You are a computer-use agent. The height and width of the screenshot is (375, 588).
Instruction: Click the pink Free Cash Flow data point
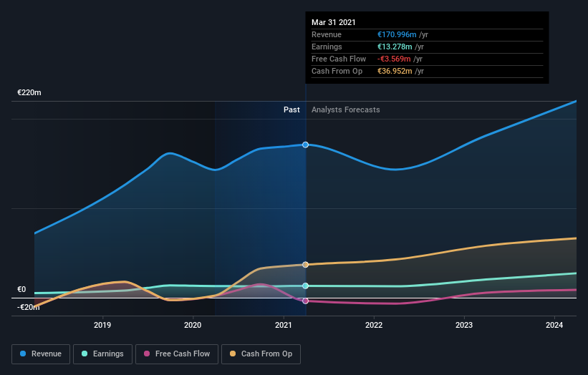click(306, 301)
